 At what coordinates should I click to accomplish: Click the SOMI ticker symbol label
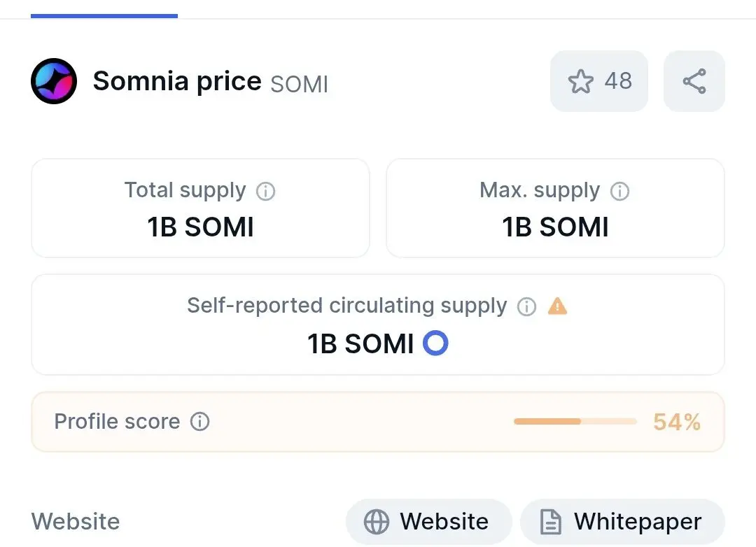pos(299,84)
